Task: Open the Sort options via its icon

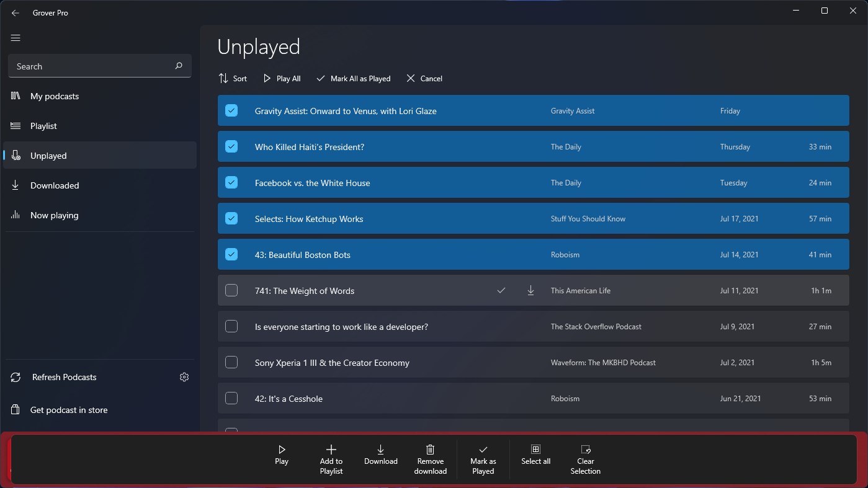Action: 222,78
